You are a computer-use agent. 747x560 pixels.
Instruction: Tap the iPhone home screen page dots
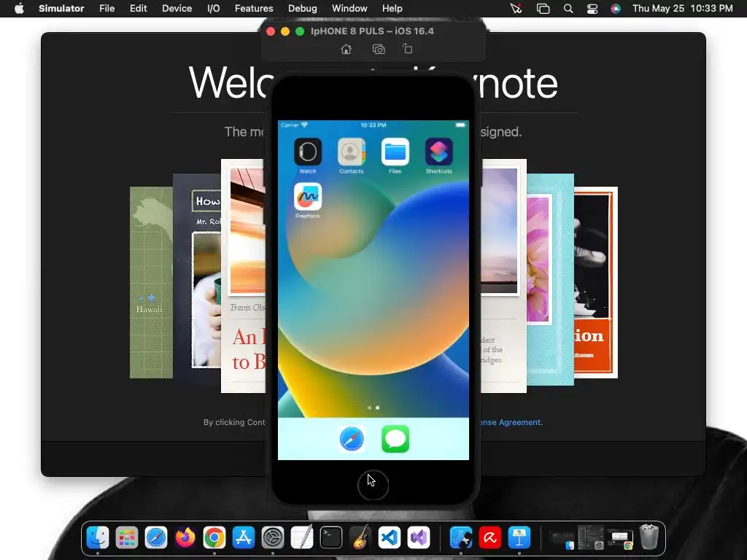(373, 408)
